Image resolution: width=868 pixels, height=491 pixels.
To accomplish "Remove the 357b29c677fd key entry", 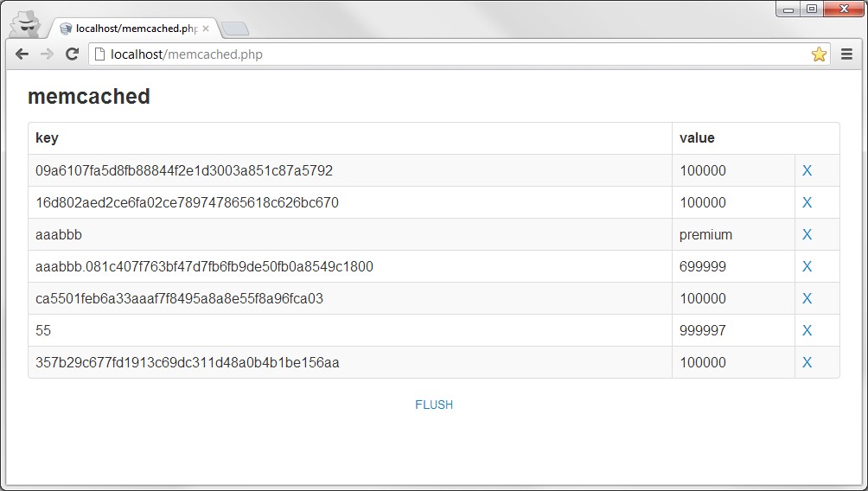I will 807,363.
